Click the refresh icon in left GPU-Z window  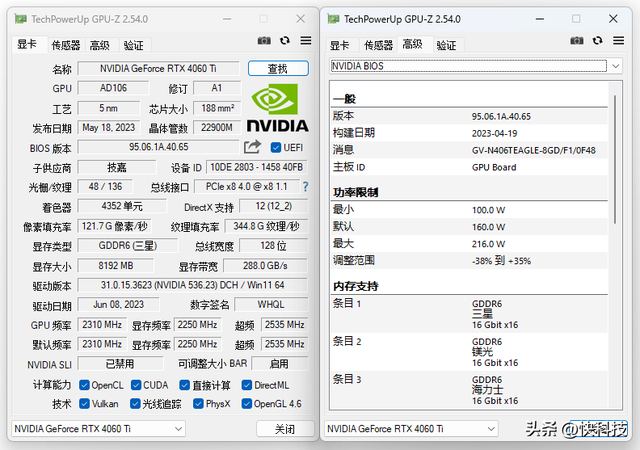285,40
